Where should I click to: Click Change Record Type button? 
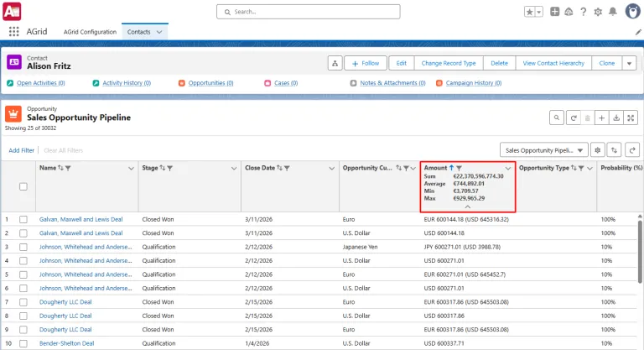click(x=449, y=63)
